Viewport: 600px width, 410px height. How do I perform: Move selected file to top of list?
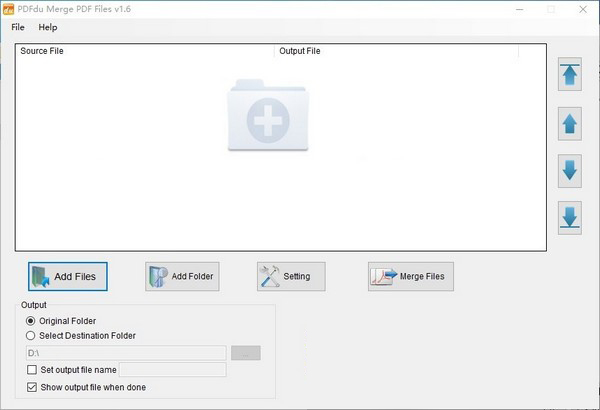(570, 74)
